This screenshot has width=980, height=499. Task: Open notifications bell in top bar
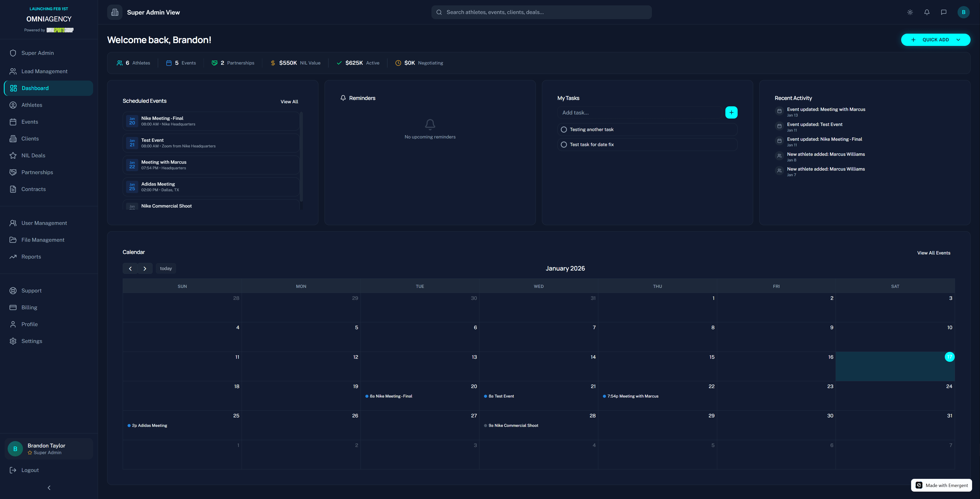927,12
